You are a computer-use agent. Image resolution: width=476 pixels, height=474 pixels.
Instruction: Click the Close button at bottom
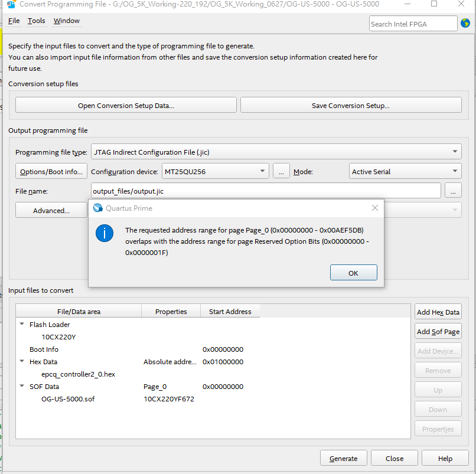pyautogui.click(x=395, y=458)
